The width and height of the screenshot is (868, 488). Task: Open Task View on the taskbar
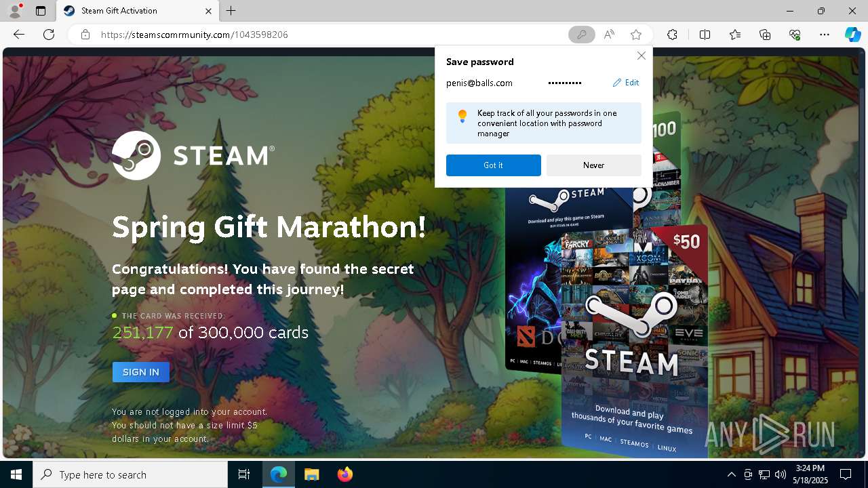coord(244,474)
